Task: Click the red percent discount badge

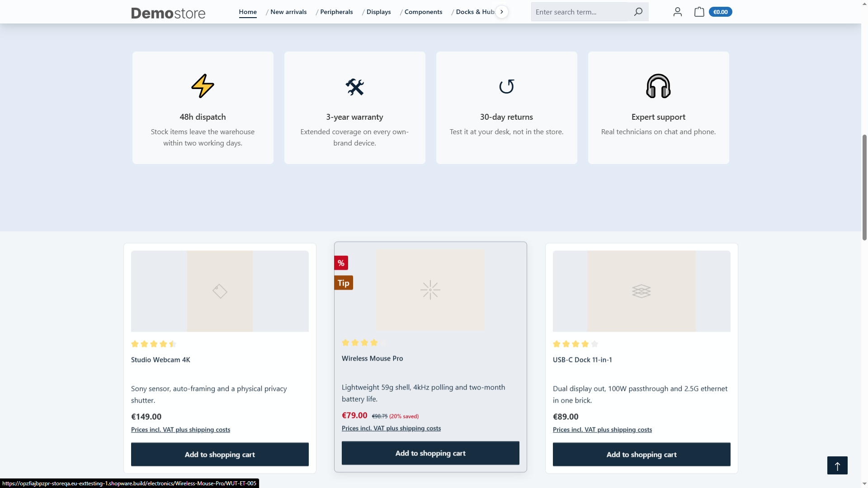Action: (341, 263)
